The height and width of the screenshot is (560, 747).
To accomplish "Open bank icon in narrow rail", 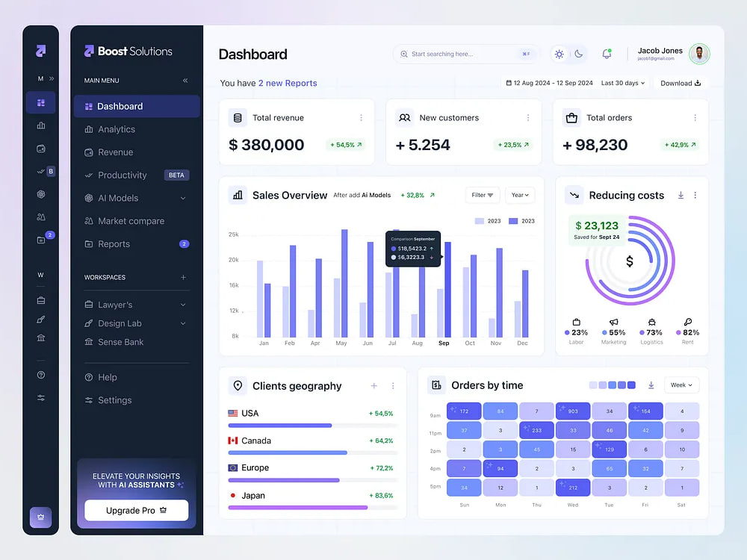I will point(41,338).
